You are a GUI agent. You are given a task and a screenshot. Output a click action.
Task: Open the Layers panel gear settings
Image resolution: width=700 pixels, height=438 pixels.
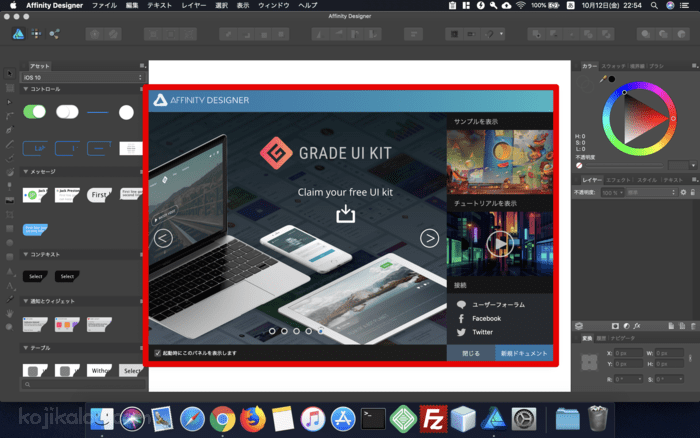coord(683,192)
